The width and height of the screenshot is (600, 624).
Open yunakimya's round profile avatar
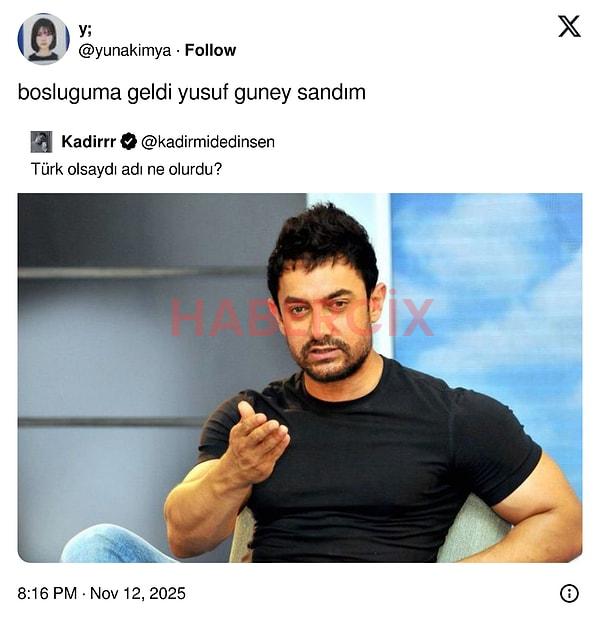click(x=43, y=39)
